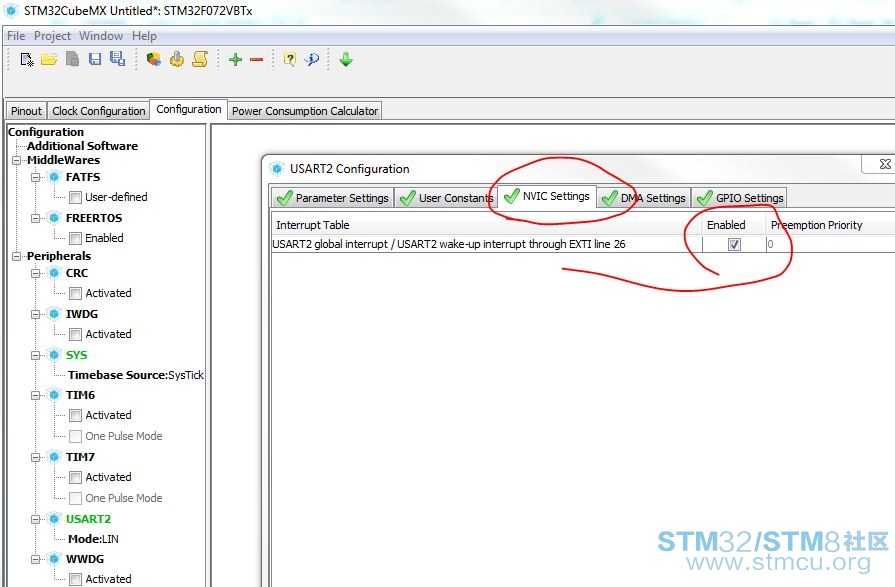Click the red minus toolbar icon
895x587 pixels.
[x=256, y=59]
